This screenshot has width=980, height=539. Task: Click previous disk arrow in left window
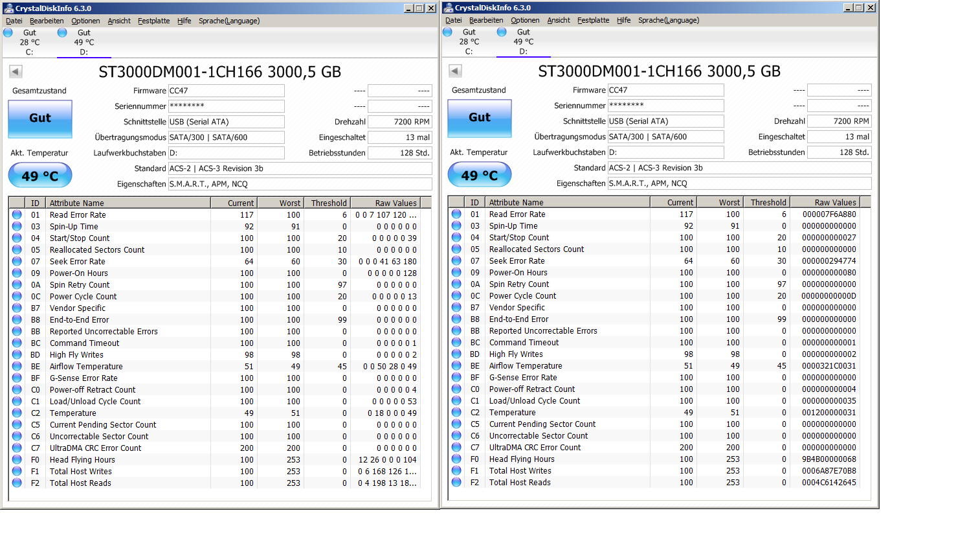tap(16, 71)
